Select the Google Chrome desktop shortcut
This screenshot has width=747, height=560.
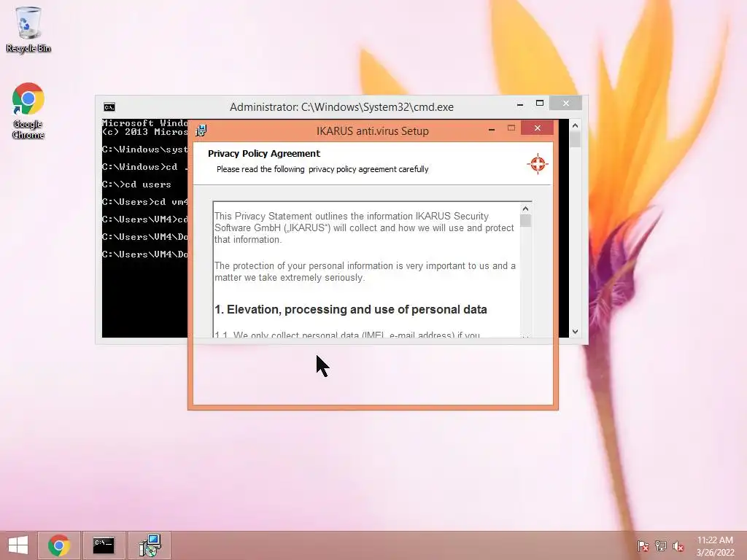28,111
